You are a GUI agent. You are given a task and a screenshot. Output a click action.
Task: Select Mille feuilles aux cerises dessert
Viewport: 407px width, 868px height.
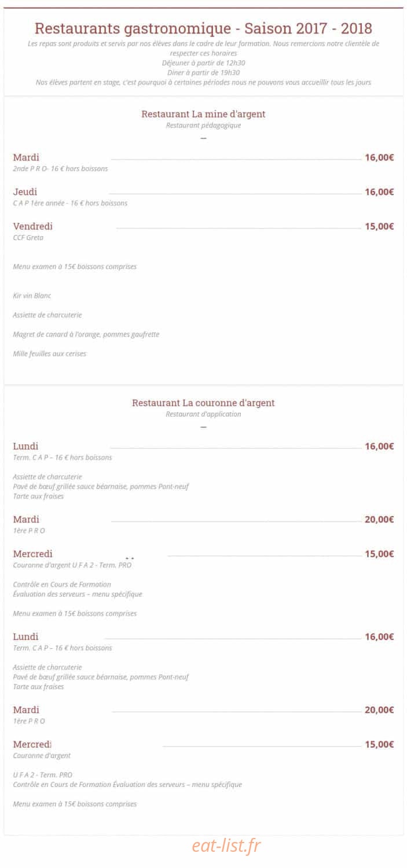click(x=49, y=354)
